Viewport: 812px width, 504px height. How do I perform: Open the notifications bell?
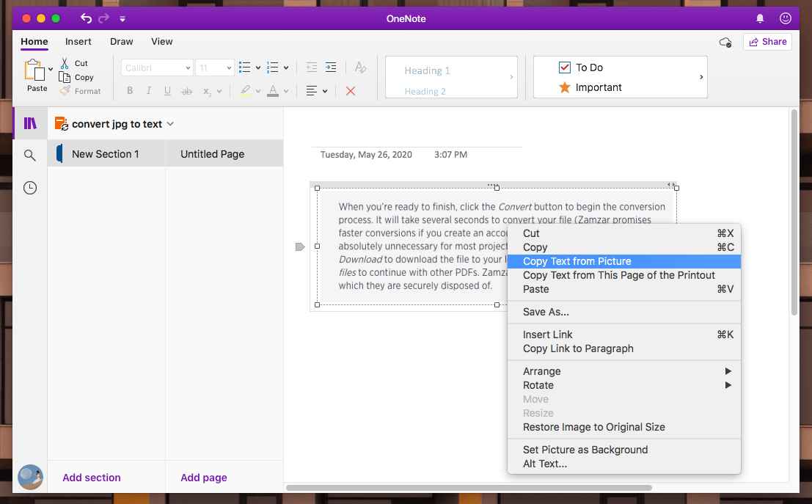[x=760, y=18]
